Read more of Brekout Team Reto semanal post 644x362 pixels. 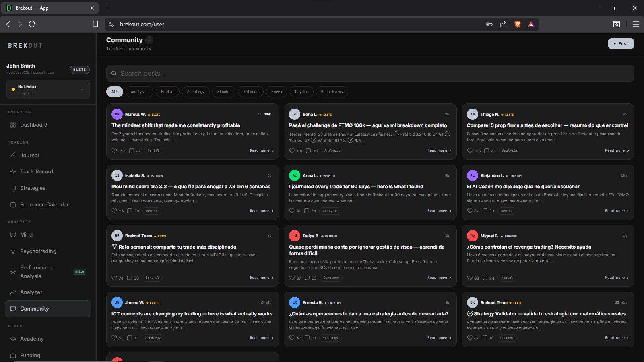pyautogui.click(x=262, y=278)
